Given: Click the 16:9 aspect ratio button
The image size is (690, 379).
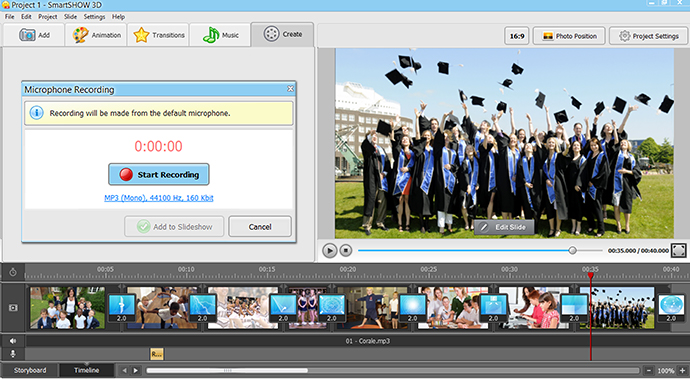Looking at the screenshot, I should point(517,36).
